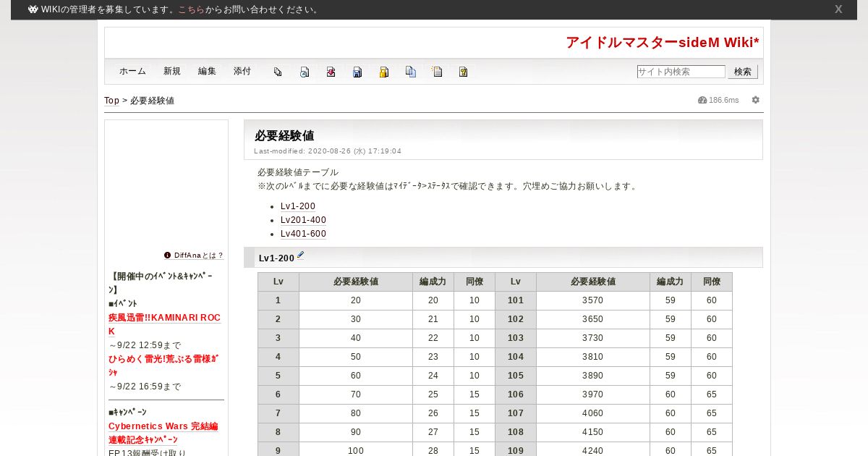The image size is (868, 456).
Task: Click the ■ｷｬﾝﾍﾟｰﾝ sidebar label
Action: 127,412
